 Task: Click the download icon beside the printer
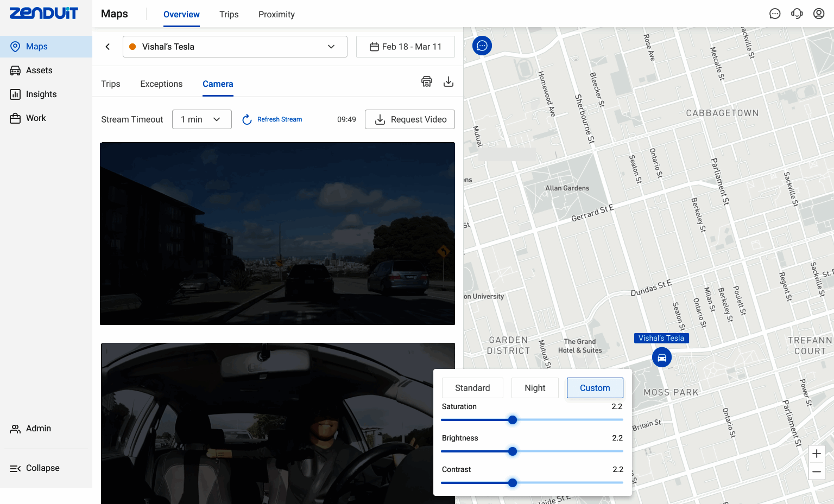point(448,82)
